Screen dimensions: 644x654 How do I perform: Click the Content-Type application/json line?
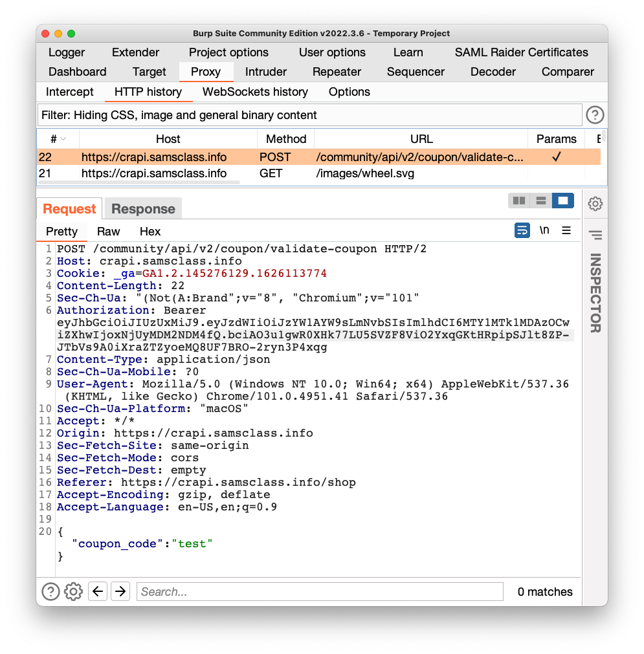click(164, 360)
